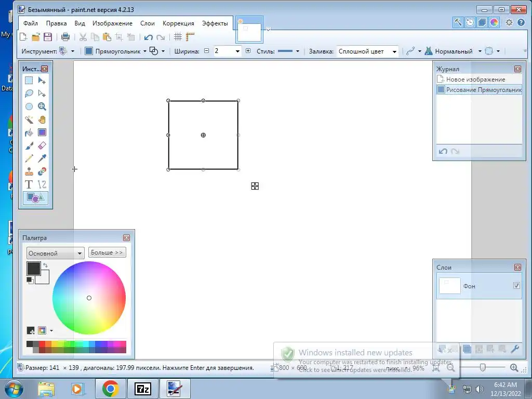The width and height of the screenshot is (532, 399).
Task: Select the Clone Stamp tool
Action: pos(29,171)
